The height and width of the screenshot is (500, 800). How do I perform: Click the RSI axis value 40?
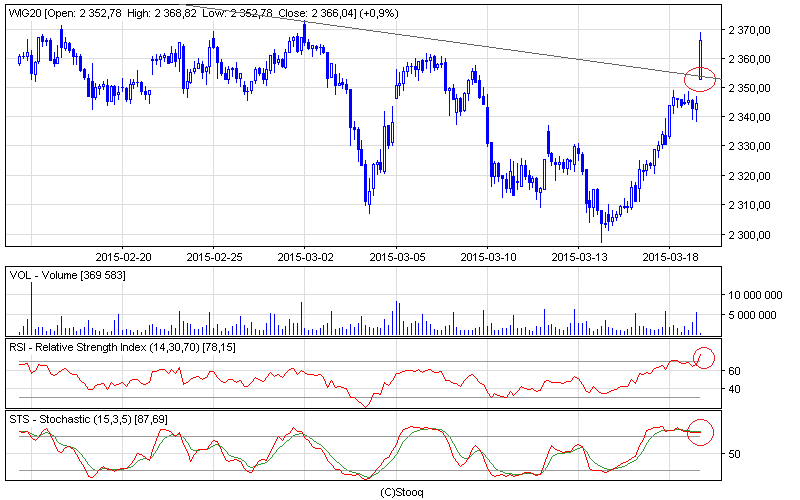734,389
